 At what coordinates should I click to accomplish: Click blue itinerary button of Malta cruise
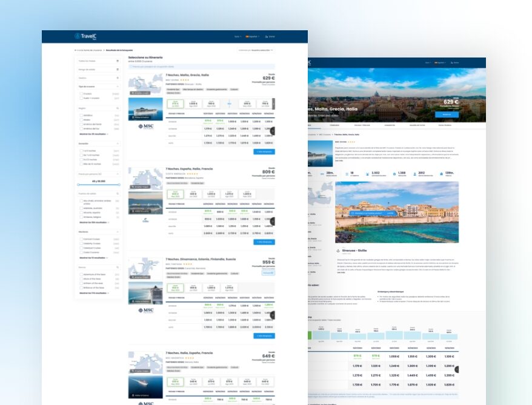point(264,152)
